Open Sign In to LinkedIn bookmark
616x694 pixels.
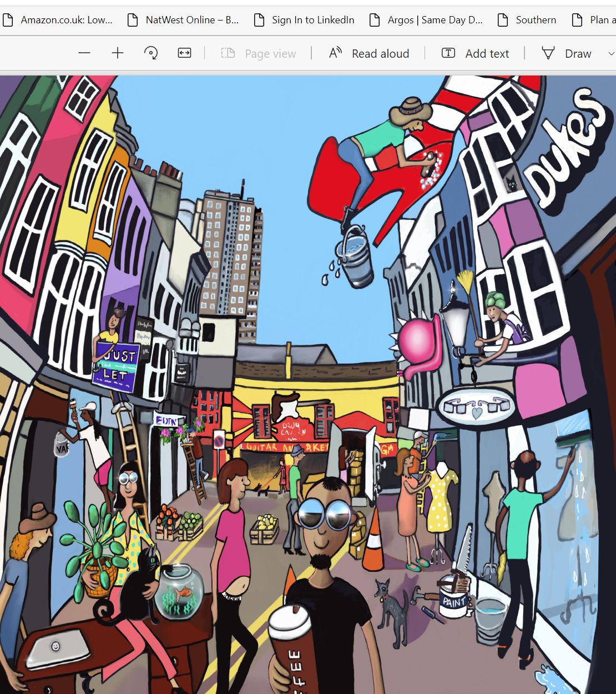(304, 20)
